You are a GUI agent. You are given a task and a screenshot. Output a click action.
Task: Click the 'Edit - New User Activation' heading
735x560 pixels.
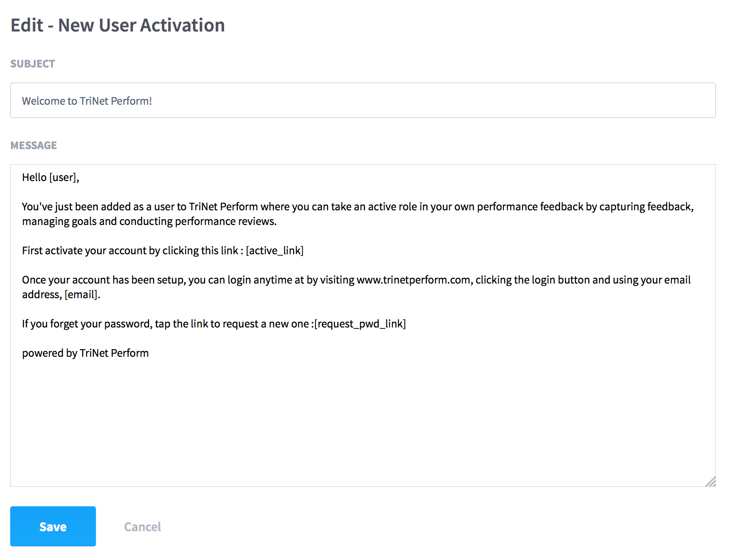coord(118,25)
